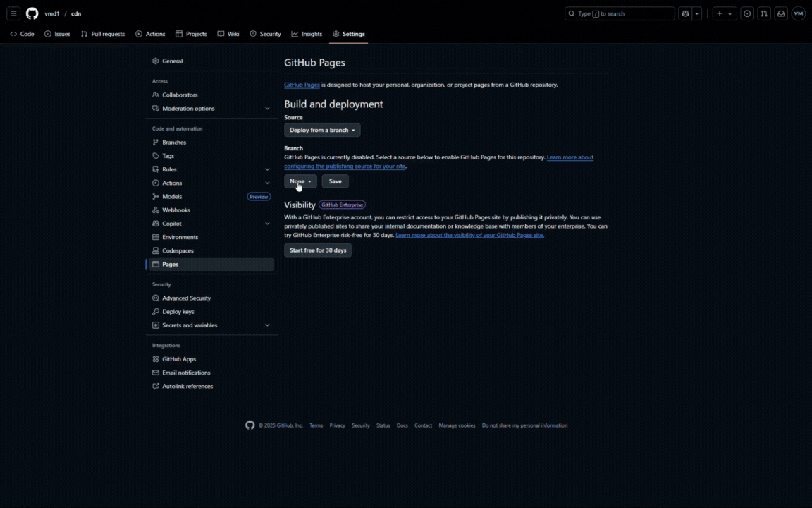Expand the Rules section chevron
812x508 pixels.
267,169
